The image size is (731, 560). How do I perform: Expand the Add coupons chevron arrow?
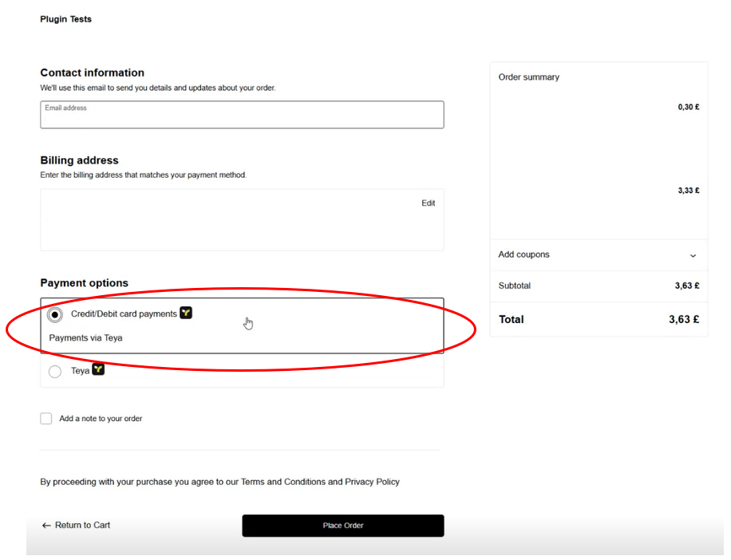(692, 255)
